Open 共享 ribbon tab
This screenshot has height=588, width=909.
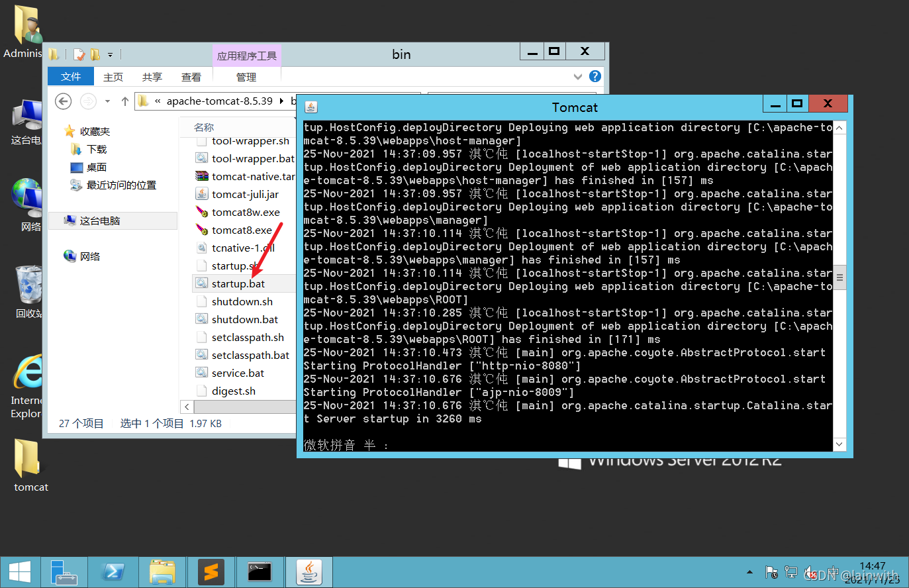(152, 77)
